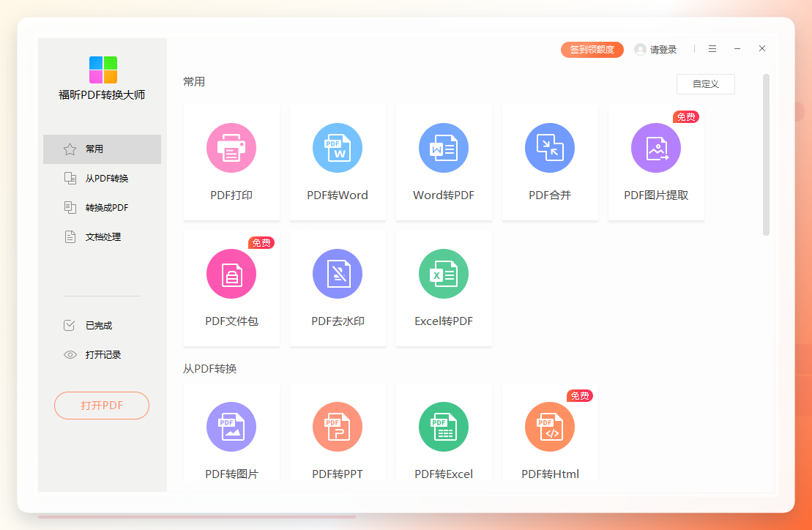This screenshot has width=812, height=530.
Task: Click the Excel转PDF label text
Action: [444, 321]
